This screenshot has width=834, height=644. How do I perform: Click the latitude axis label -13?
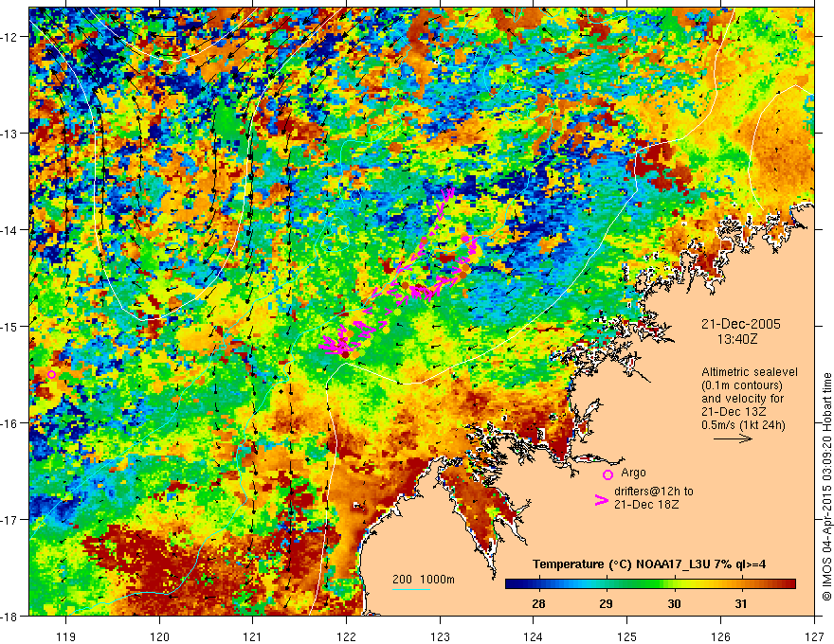[x=9, y=134]
